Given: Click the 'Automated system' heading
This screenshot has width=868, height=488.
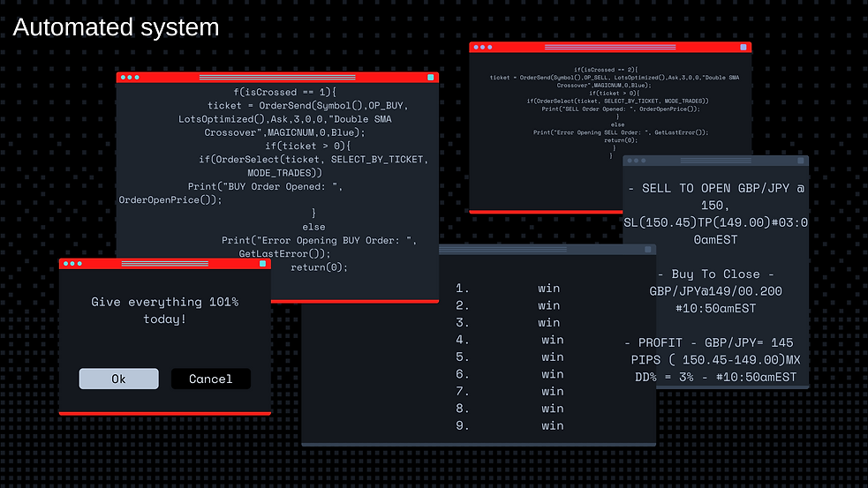Looking at the screenshot, I should (116, 27).
